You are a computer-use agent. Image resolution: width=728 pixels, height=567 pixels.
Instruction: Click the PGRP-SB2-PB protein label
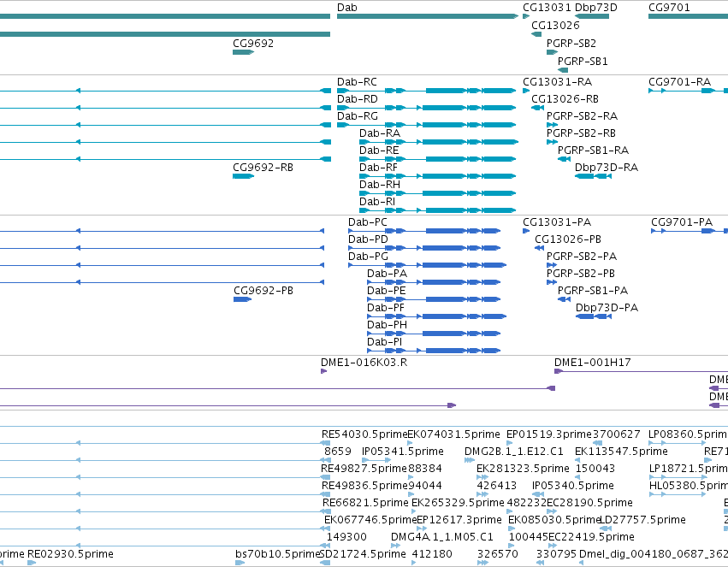tap(580, 274)
